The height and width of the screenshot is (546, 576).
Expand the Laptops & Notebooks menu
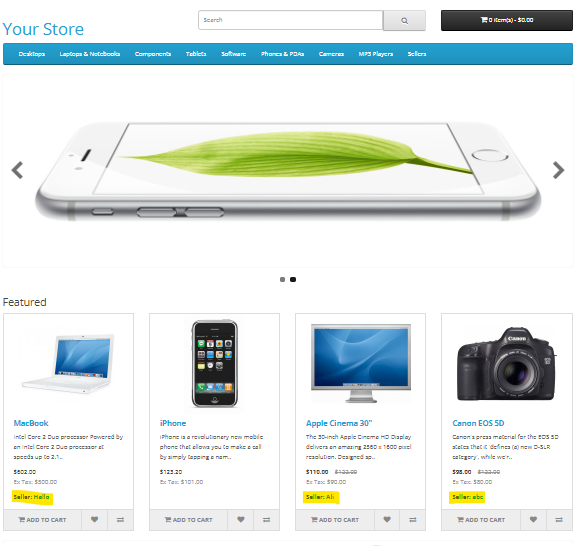(90, 54)
